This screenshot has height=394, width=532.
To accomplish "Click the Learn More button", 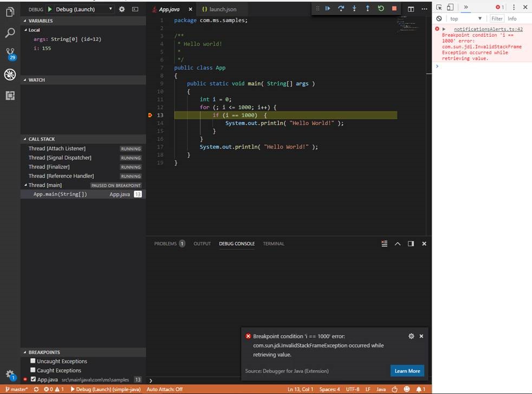I will click(407, 371).
